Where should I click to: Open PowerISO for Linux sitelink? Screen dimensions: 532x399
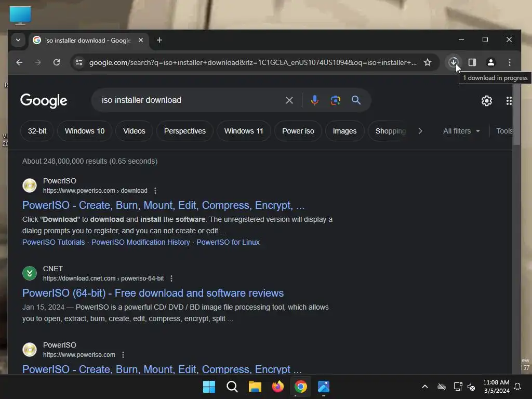coord(228,242)
